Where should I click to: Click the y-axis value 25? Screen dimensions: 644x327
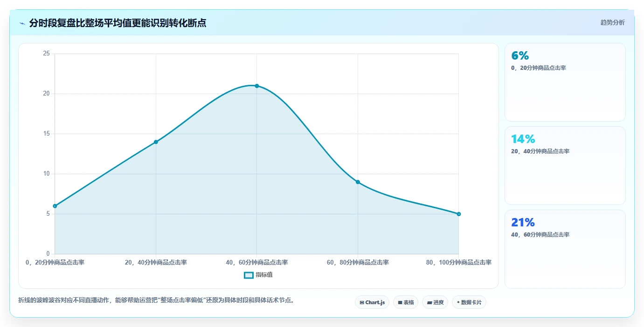point(46,54)
